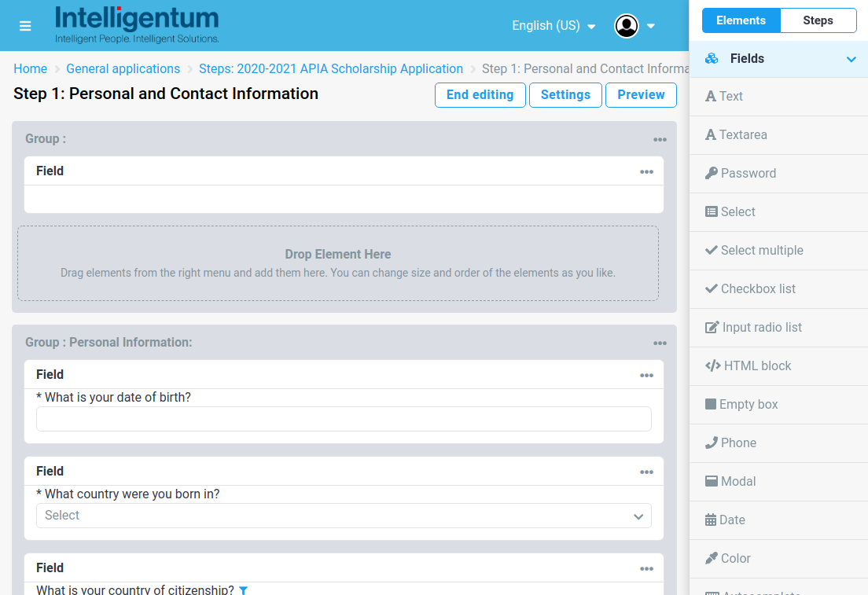Select the HTML block element label

point(758,365)
